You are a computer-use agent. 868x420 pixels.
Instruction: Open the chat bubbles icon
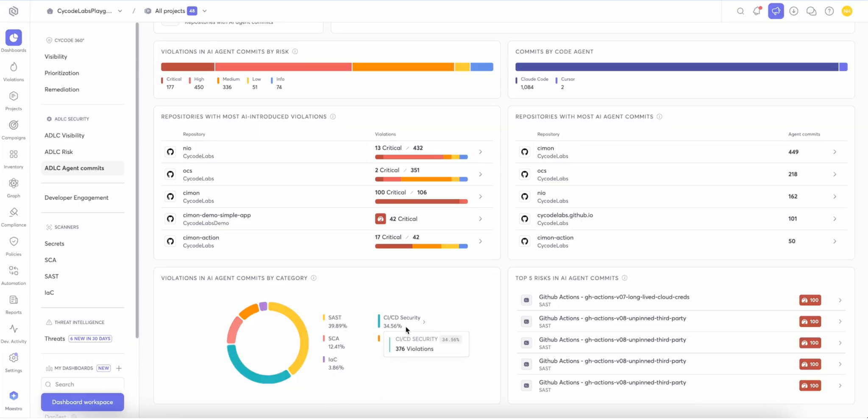(x=812, y=11)
